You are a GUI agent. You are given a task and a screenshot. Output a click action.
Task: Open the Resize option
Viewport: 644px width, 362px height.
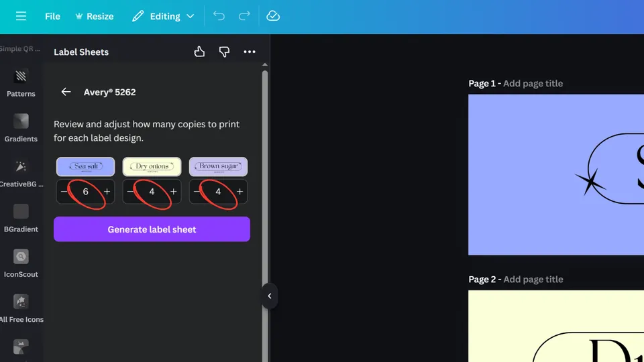95,16
